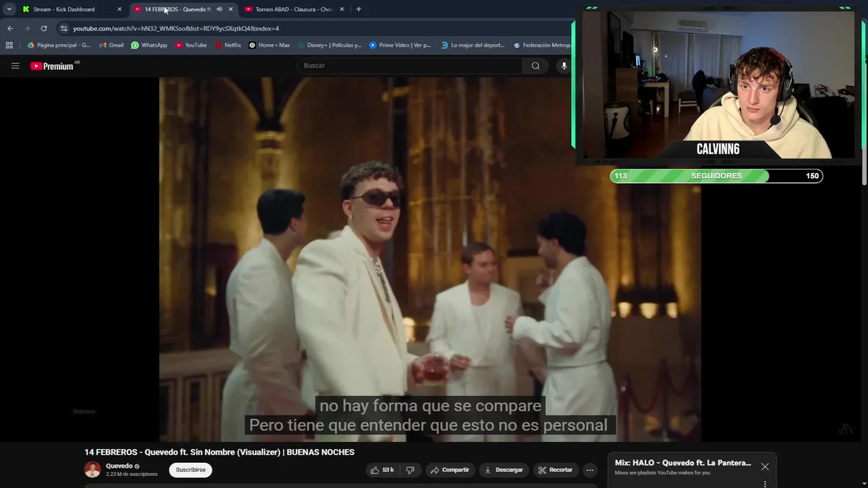This screenshot has width=868, height=488.
Task: Like the video (53 k)
Action: [x=382, y=470]
